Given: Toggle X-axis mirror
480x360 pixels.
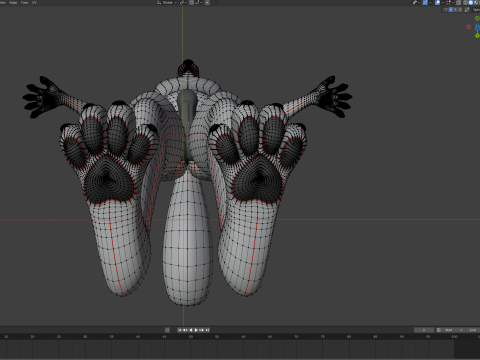Looking at the screenshot, I should click(451, 10).
